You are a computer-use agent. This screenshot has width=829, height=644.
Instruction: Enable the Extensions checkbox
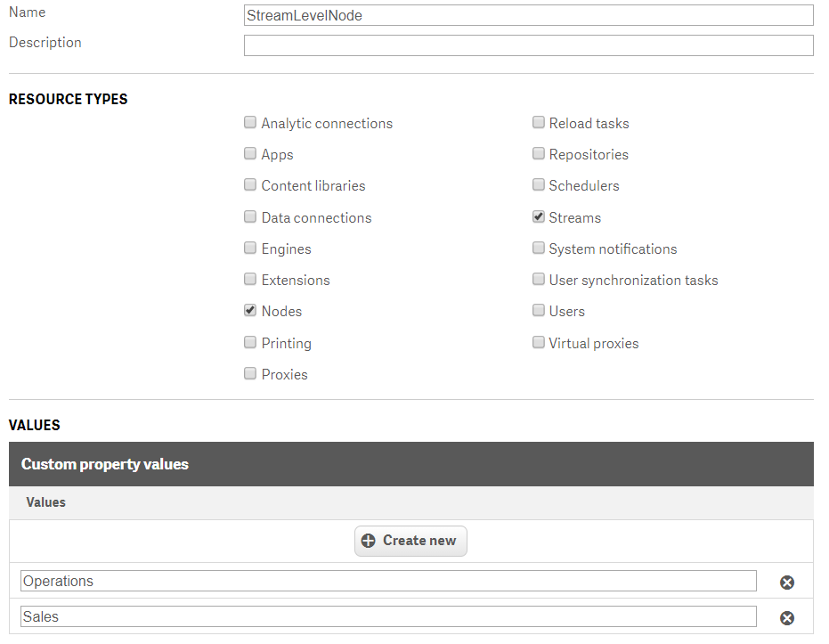coord(250,280)
